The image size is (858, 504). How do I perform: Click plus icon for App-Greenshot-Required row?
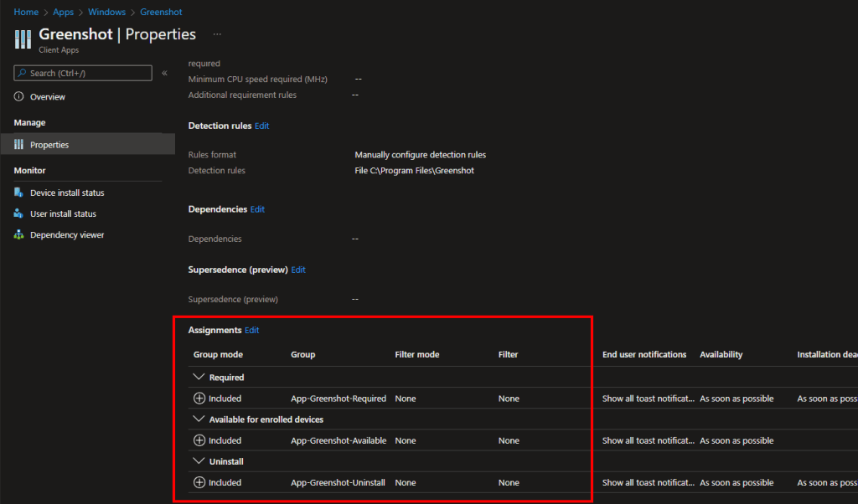pos(199,399)
